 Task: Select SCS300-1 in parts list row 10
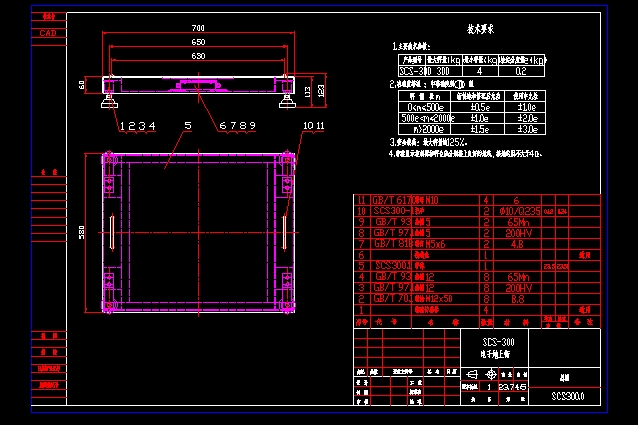coord(393,211)
